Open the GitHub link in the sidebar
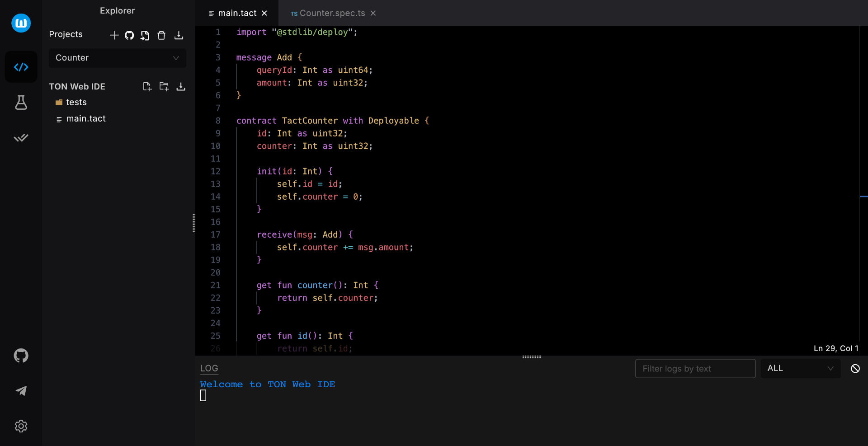Viewport: 868px width, 446px height. coord(21,356)
